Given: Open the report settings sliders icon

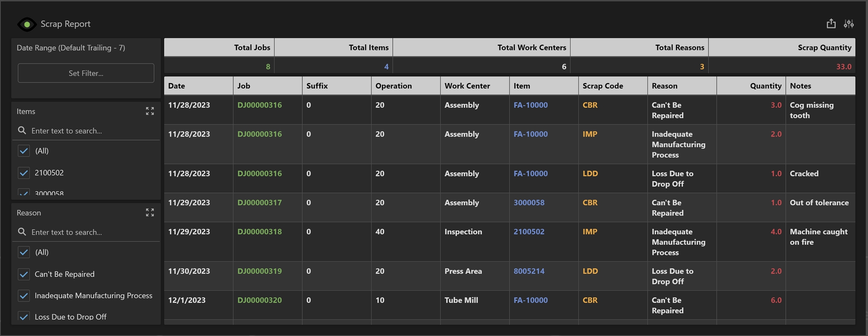Looking at the screenshot, I should pos(848,24).
